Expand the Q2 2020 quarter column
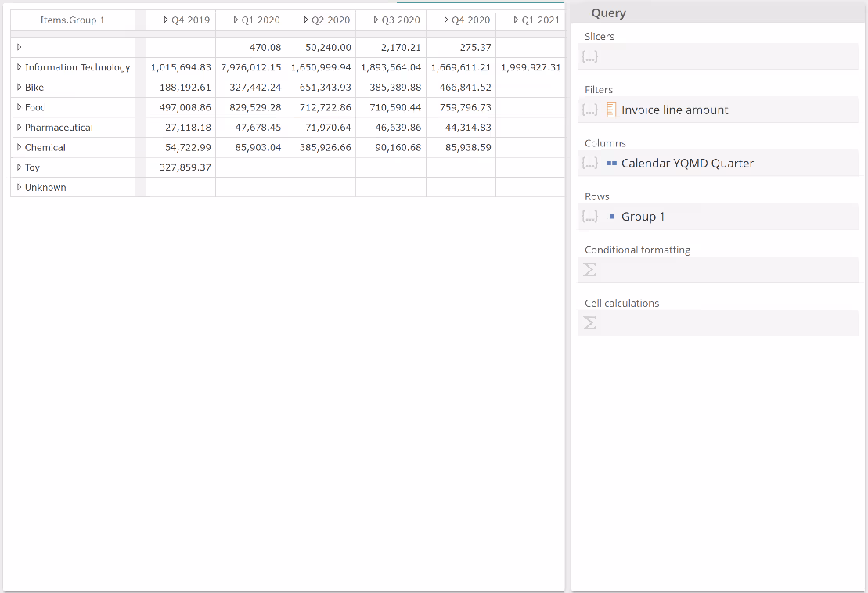 [x=306, y=20]
